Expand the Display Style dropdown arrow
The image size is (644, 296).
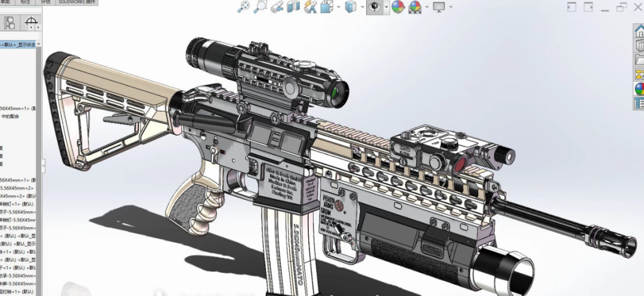[363, 7]
